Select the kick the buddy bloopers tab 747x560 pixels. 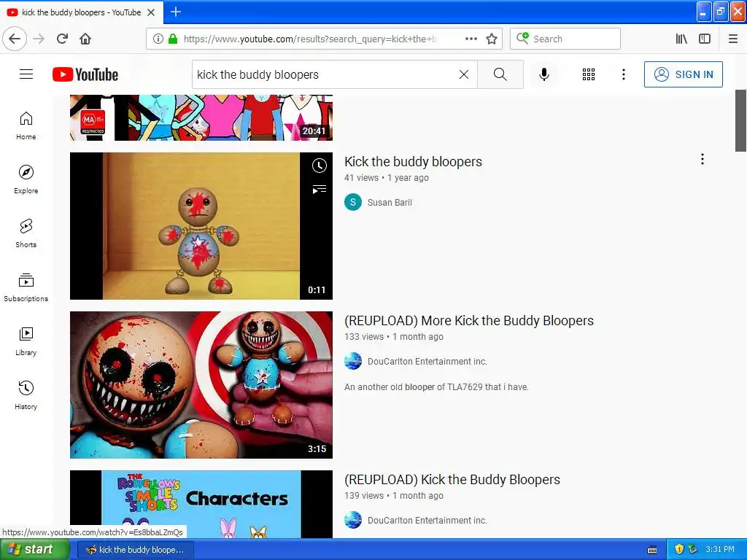[82, 12]
